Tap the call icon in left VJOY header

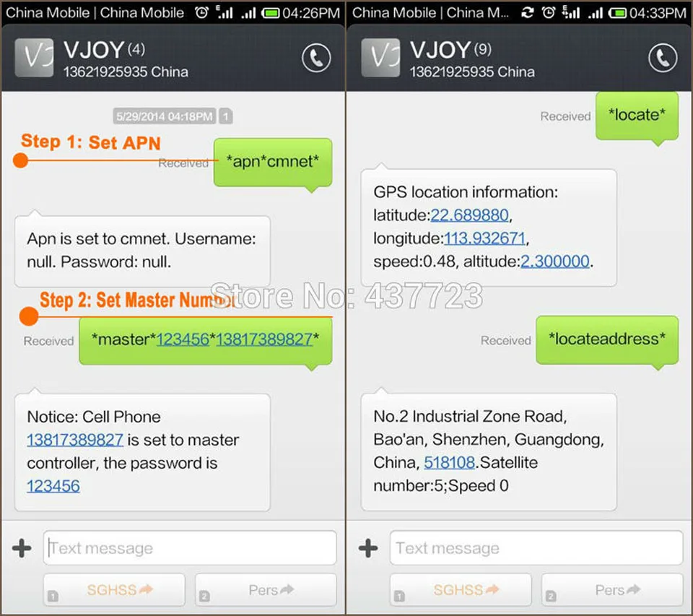pyautogui.click(x=316, y=58)
